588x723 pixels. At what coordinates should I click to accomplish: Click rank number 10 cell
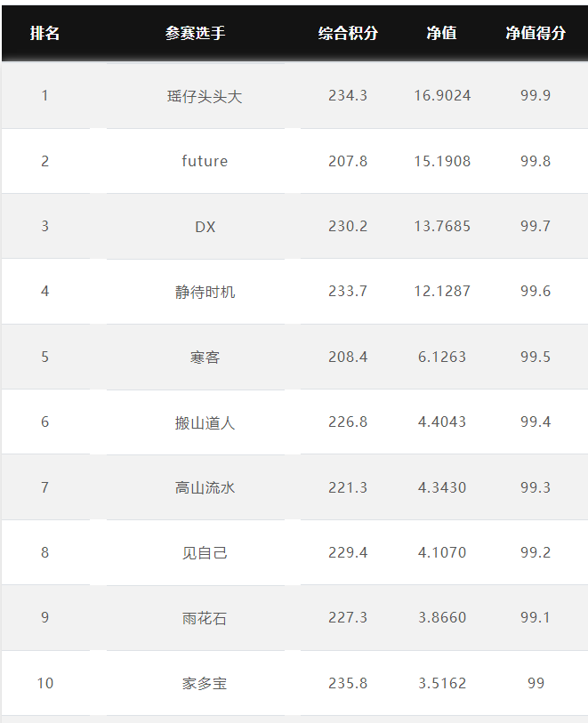[x=45, y=683]
